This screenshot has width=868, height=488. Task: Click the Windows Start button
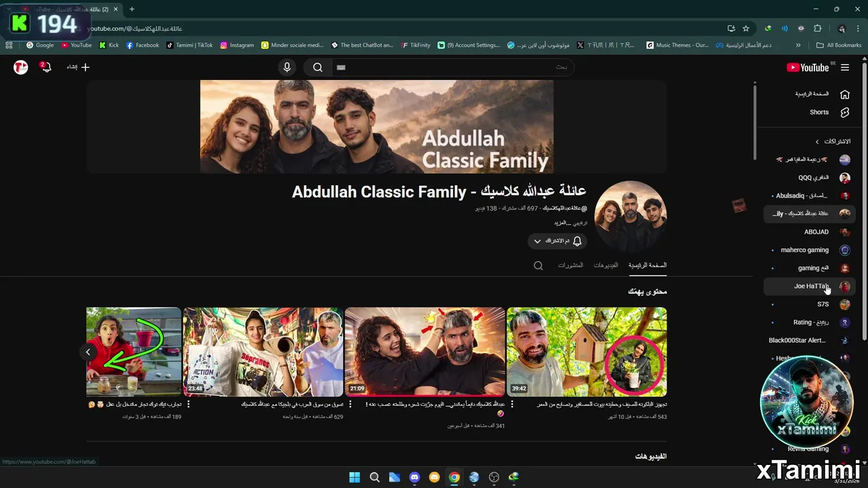click(x=354, y=477)
